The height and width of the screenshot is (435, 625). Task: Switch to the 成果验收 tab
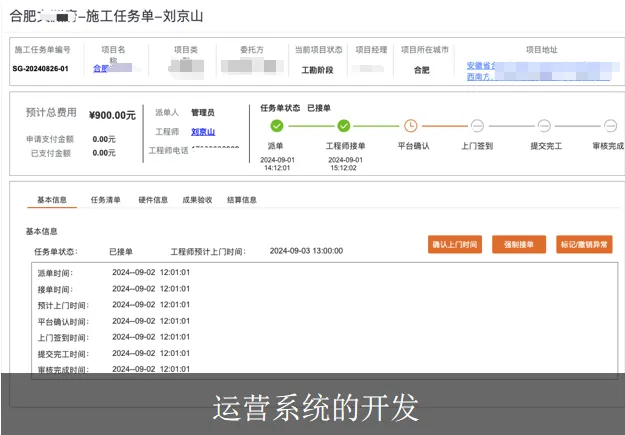click(197, 200)
